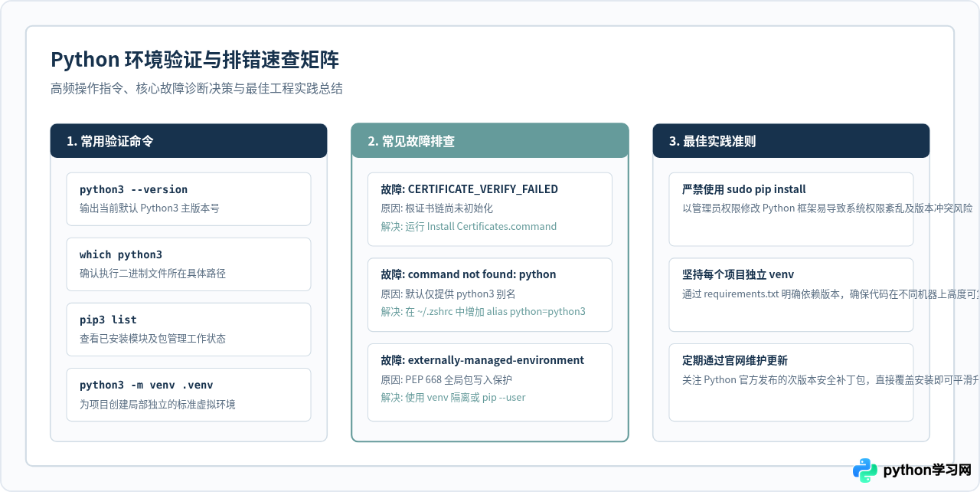Image resolution: width=980 pixels, height=492 pixels.
Task: Click '解决: 使用 venv 隔离或 pip --user' line
Action: [x=453, y=398]
